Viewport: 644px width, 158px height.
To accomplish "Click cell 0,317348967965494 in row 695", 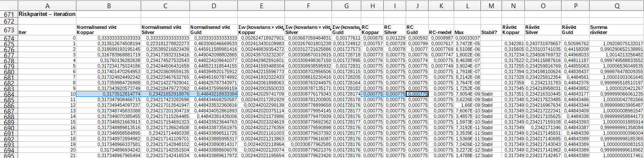I will [109, 155].
